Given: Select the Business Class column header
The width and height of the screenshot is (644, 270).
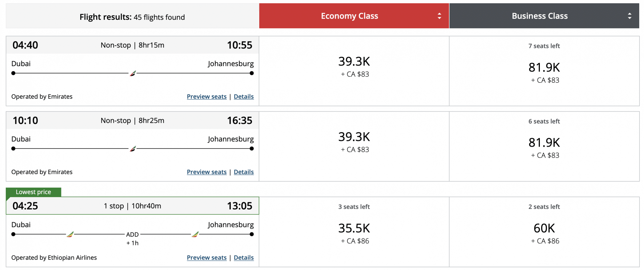Looking at the screenshot, I should pyautogui.click(x=540, y=16).
